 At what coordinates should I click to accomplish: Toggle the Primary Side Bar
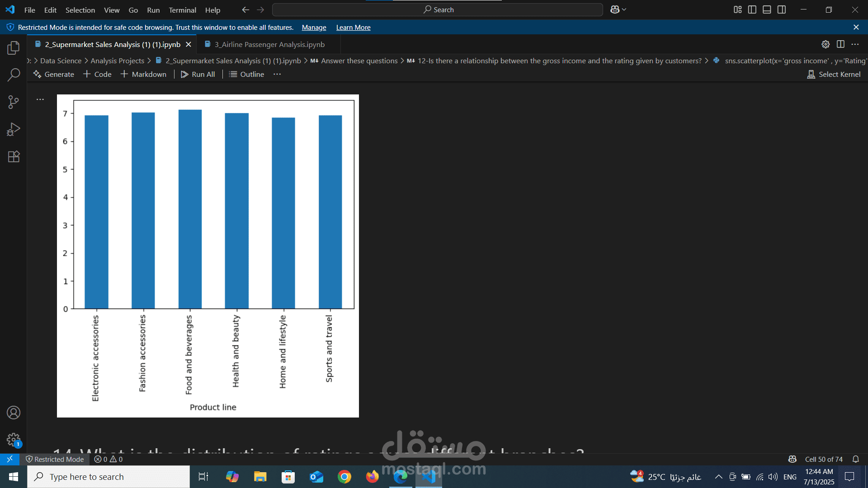(752, 9)
